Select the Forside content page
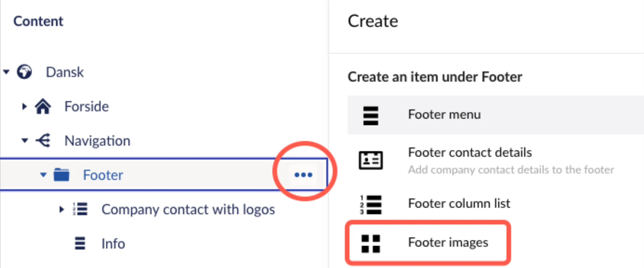This screenshot has height=268, width=644. (86, 106)
